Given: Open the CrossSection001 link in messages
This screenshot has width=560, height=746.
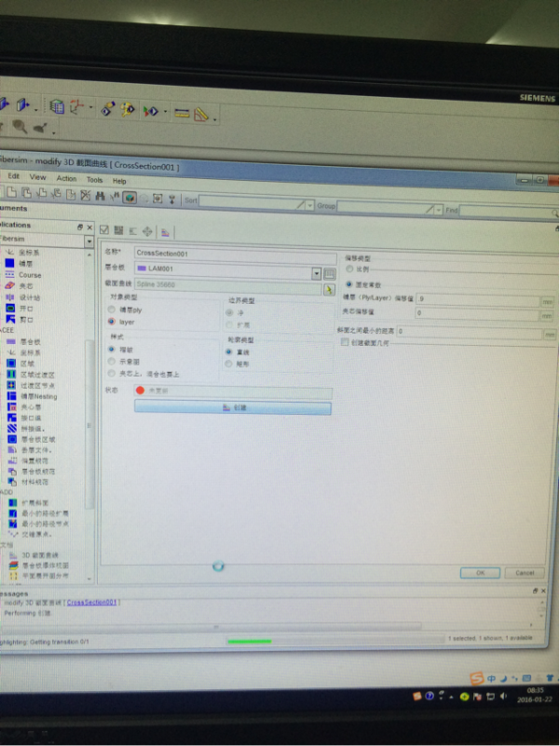Looking at the screenshot, I should click(x=91, y=602).
